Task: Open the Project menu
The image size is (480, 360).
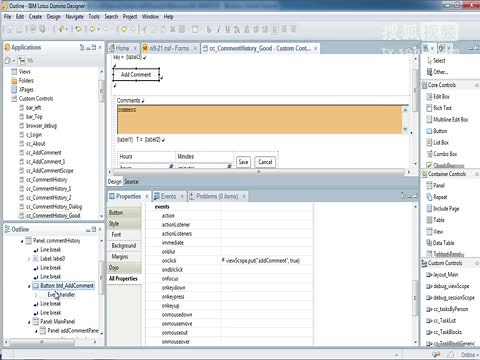Action: click(130, 16)
